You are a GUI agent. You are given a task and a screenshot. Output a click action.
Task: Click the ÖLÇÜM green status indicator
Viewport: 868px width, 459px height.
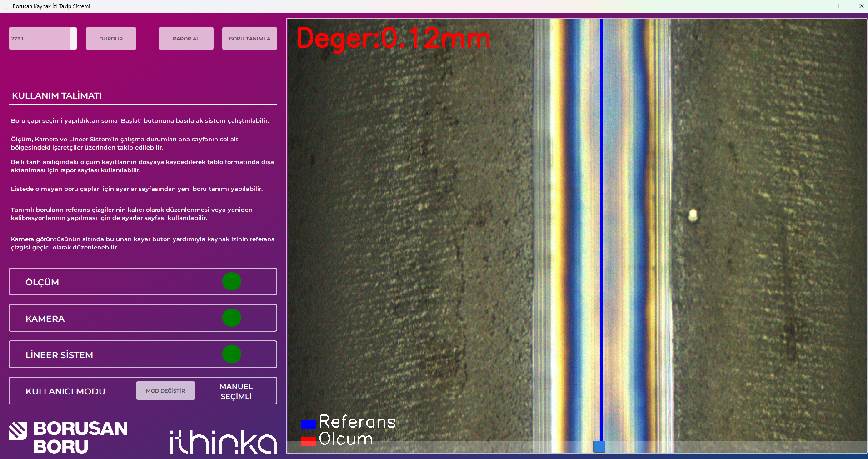click(232, 281)
